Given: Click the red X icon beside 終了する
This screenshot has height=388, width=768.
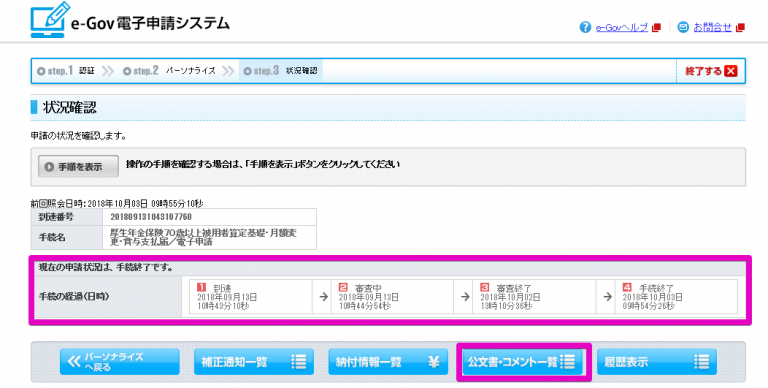Looking at the screenshot, I should 731,71.
